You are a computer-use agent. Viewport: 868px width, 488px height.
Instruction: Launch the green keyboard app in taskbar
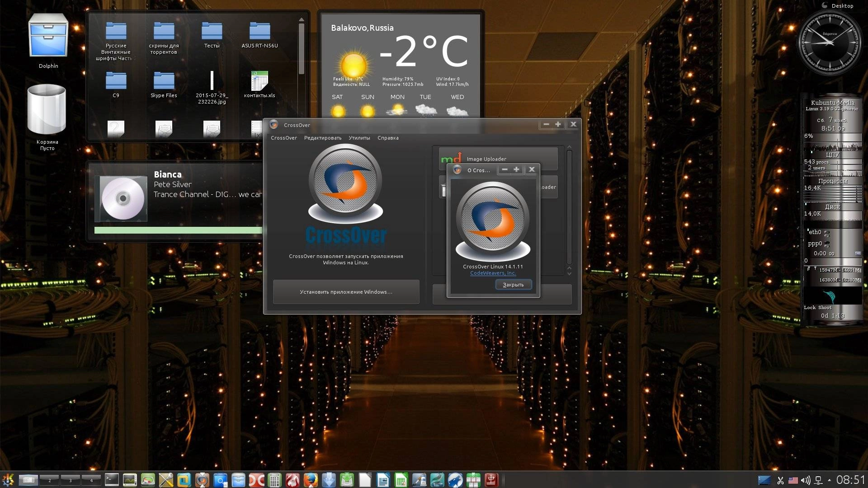click(x=473, y=479)
